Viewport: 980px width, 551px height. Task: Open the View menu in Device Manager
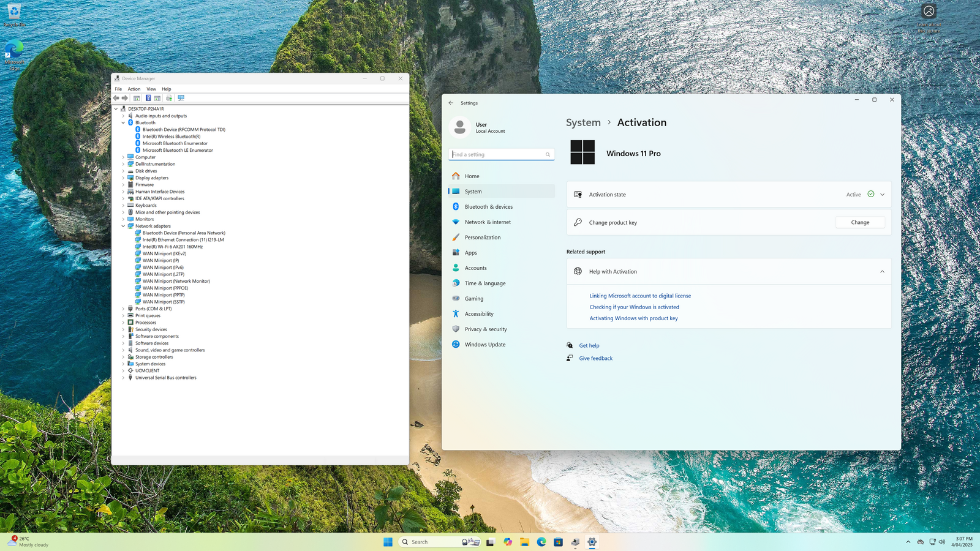coord(151,89)
